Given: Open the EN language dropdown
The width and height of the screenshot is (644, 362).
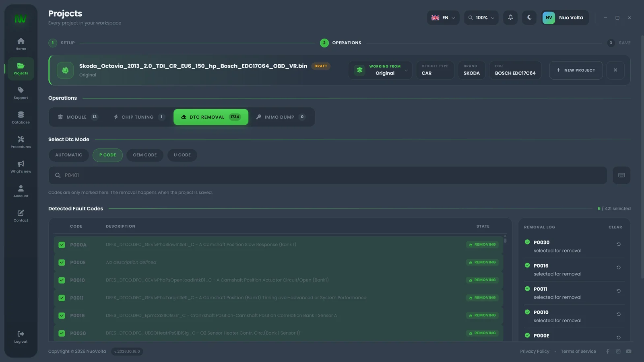Looking at the screenshot, I should (443, 18).
